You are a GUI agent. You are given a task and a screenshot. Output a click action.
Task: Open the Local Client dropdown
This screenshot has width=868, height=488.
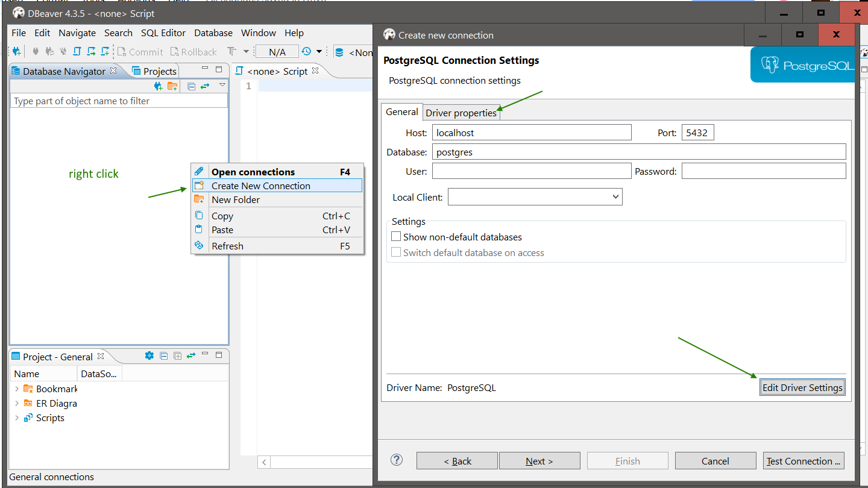535,196
